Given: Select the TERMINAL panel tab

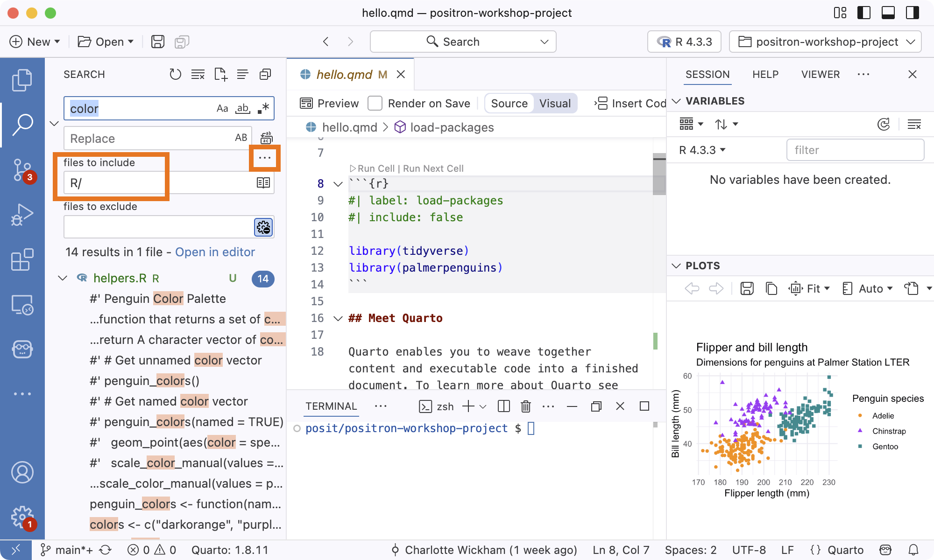Looking at the screenshot, I should tap(331, 406).
